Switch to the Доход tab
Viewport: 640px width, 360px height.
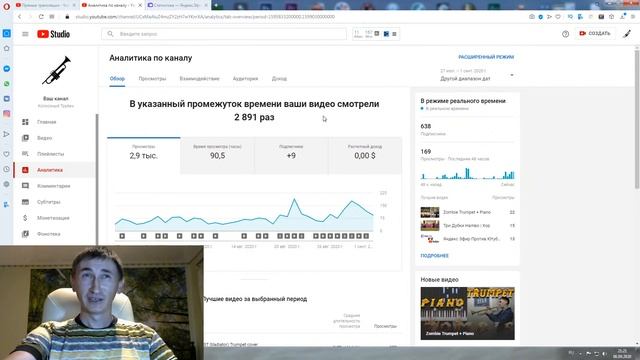[x=279, y=78]
